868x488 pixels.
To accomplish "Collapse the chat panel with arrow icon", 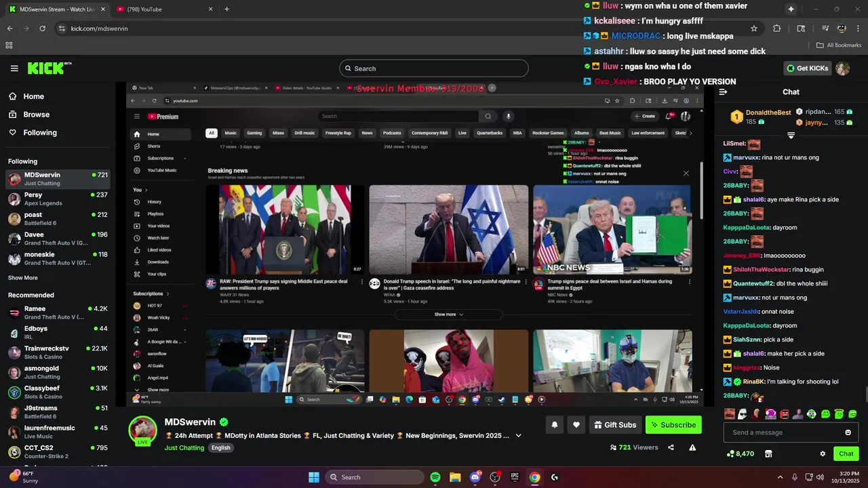I will [x=723, y=92].
